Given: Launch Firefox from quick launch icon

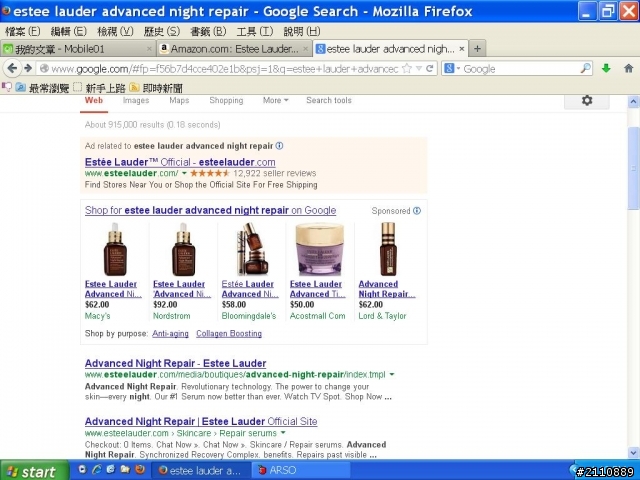Looking at the screenshot, I should pyautogui.click(x=140, y=470).
